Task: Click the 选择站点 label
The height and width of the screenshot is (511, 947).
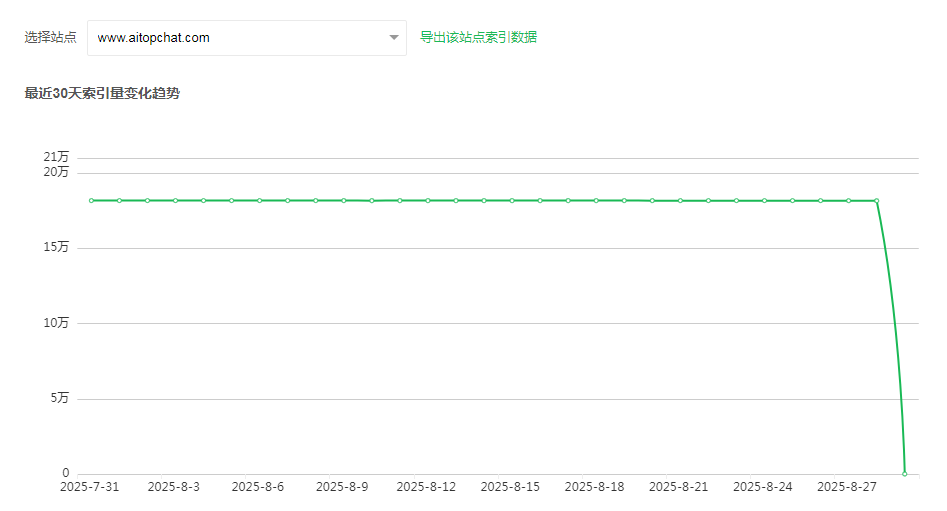Action: coord(51,37)
